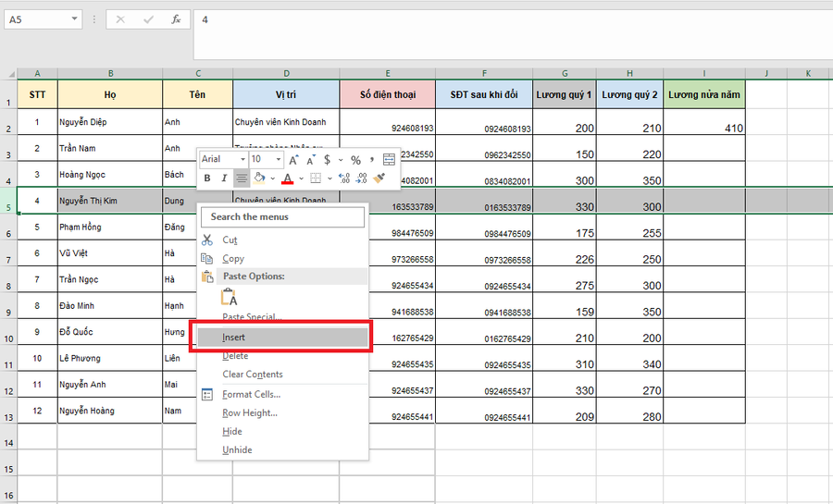Click cell containing Nguyễn Diệp
Viewport: 833px width, 504px height.
[110, 122]
